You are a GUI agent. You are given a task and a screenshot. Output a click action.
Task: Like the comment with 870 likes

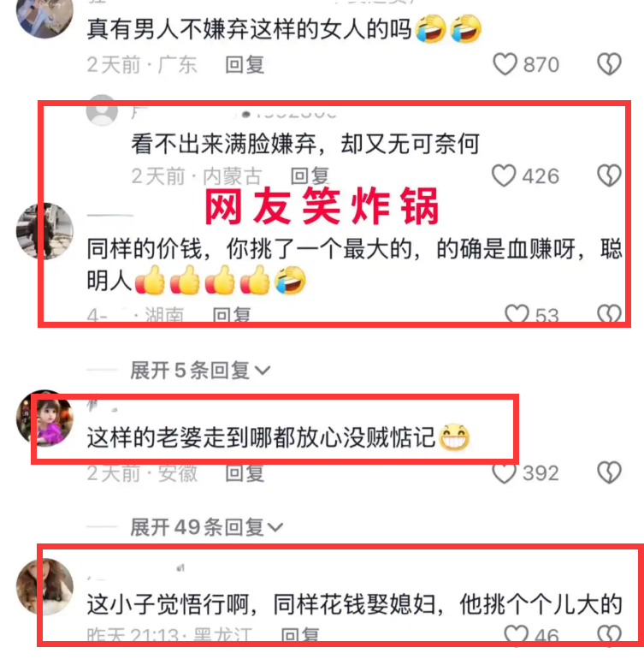[505, 64]
